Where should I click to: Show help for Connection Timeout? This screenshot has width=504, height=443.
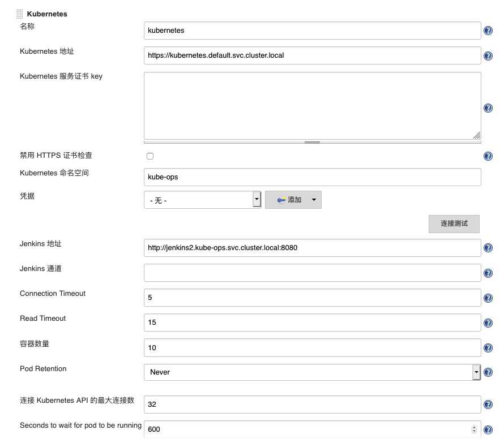tap(488, 298)
